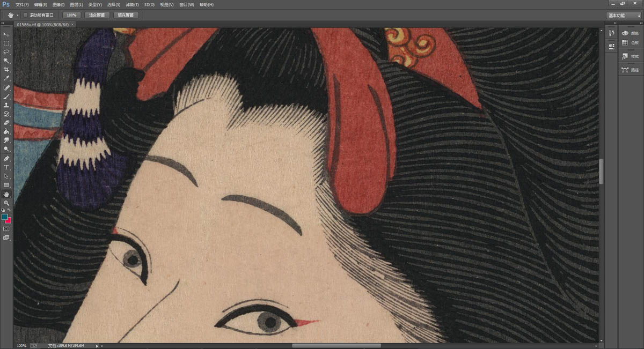Select the Healing Brush tool
The width and height of the screenshot is (644, 349).
6,87
